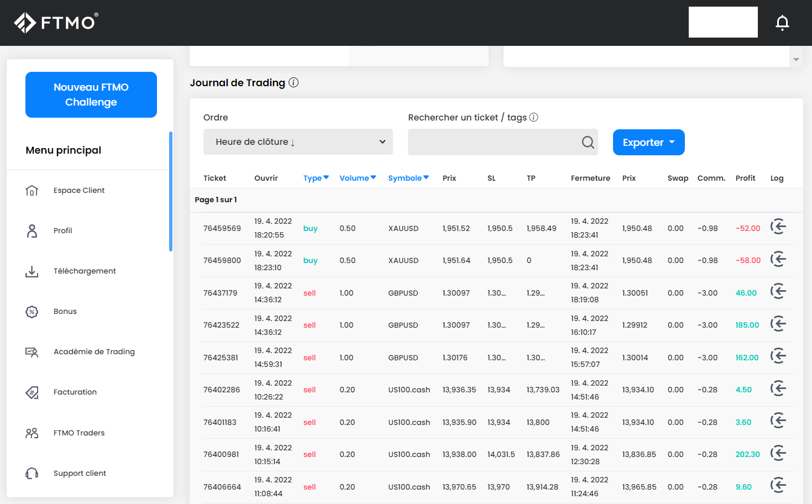This screenshot has height=504, width=812.
Task: Click info icon next to ticket / tags
Action: point(533,117)
